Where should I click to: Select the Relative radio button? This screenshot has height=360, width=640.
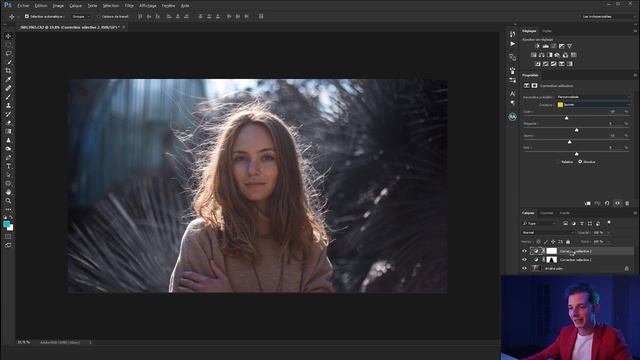pos(558,162)
